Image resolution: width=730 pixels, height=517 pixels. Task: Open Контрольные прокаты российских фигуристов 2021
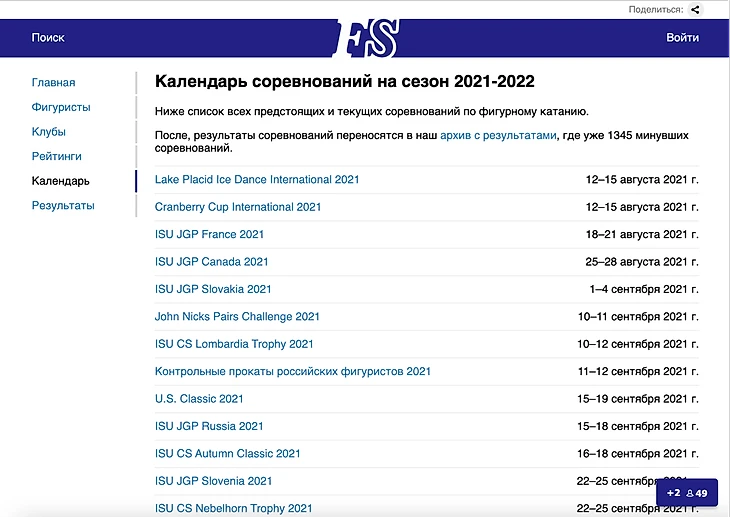[293, 372]
